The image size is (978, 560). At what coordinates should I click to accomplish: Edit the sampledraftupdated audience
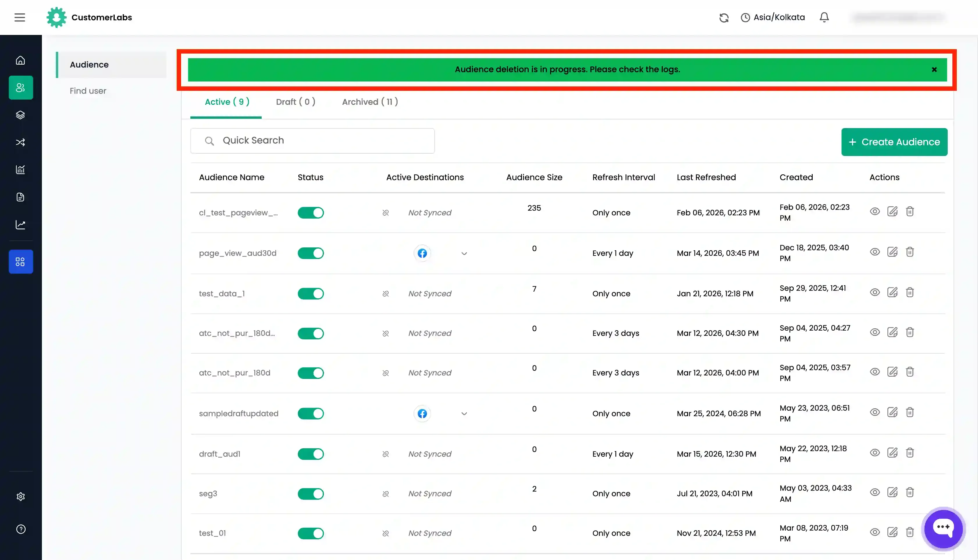(892, 412)
